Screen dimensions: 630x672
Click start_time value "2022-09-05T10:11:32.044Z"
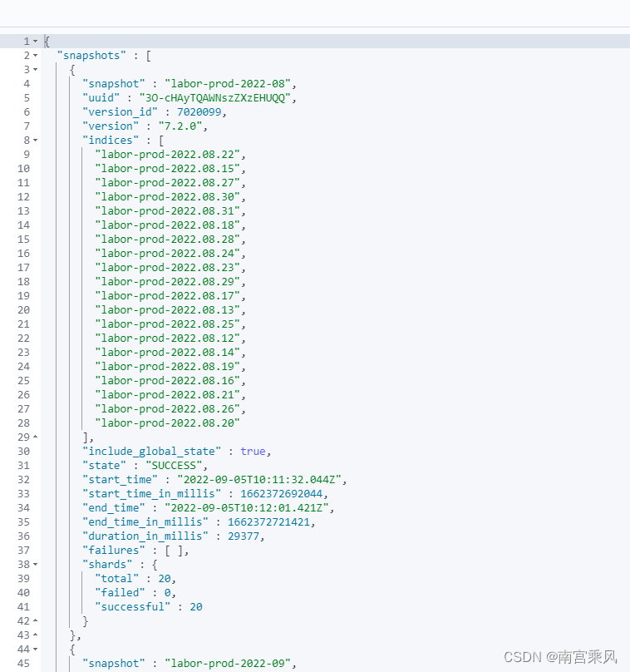[259, 480]
